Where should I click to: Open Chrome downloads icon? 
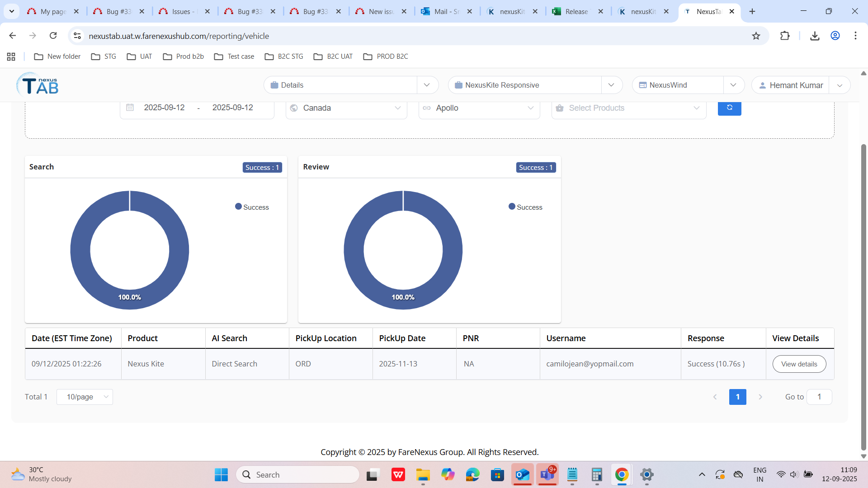(815, 36)
